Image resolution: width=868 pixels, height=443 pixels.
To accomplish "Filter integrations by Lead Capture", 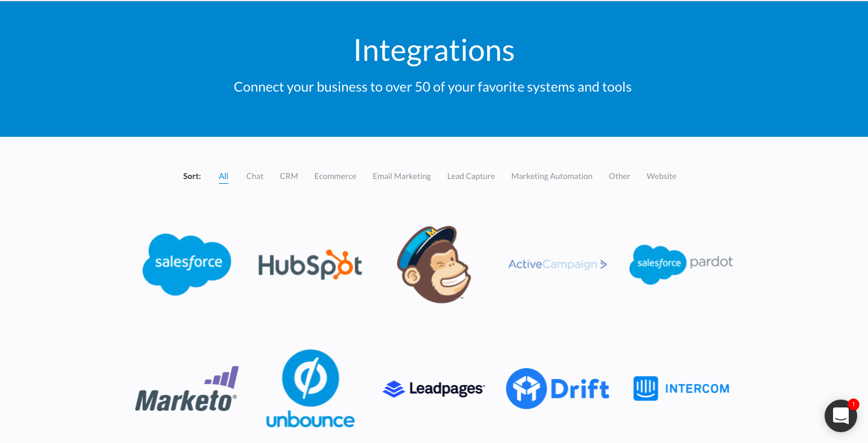I will tap(471, 176).
